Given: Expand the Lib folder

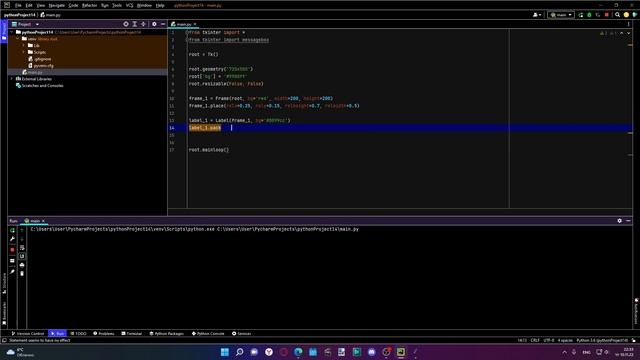Looking at the screenshot, I should tap(24, 45).
